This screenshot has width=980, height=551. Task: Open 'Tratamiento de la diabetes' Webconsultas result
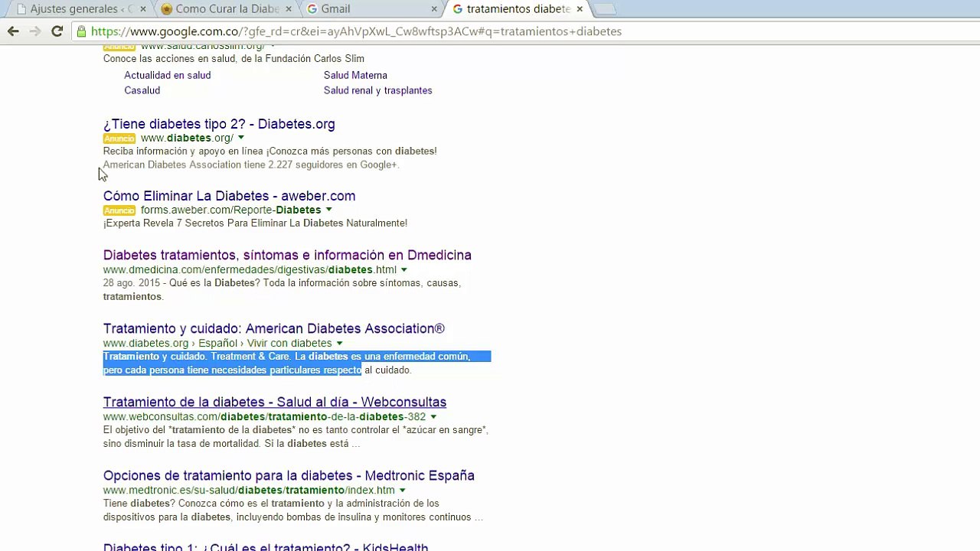point(275,402)
